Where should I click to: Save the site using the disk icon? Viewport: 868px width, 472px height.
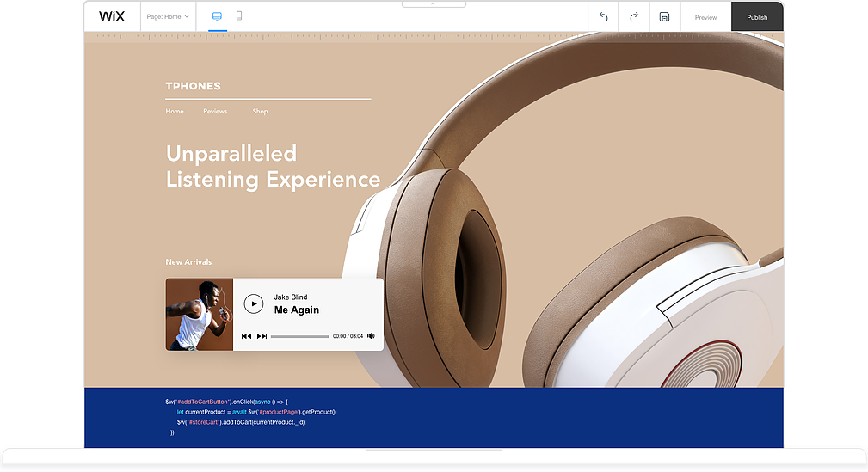[x=664, y=17]
